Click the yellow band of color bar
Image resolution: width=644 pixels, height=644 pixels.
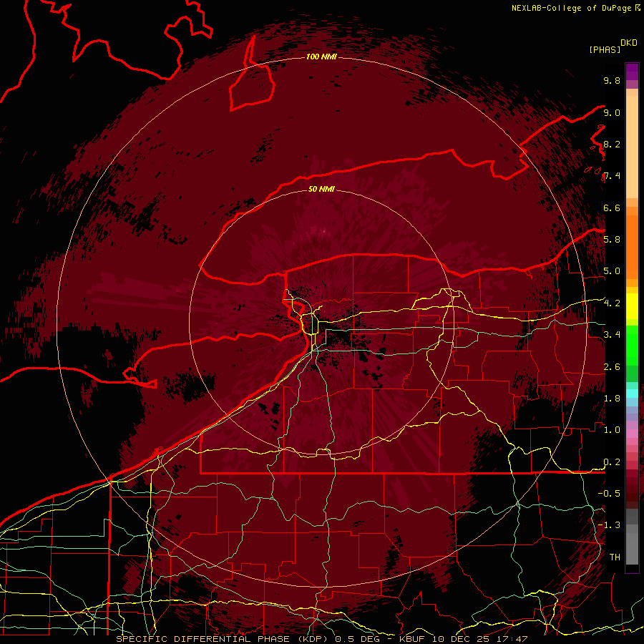click(x=632, y=306)
